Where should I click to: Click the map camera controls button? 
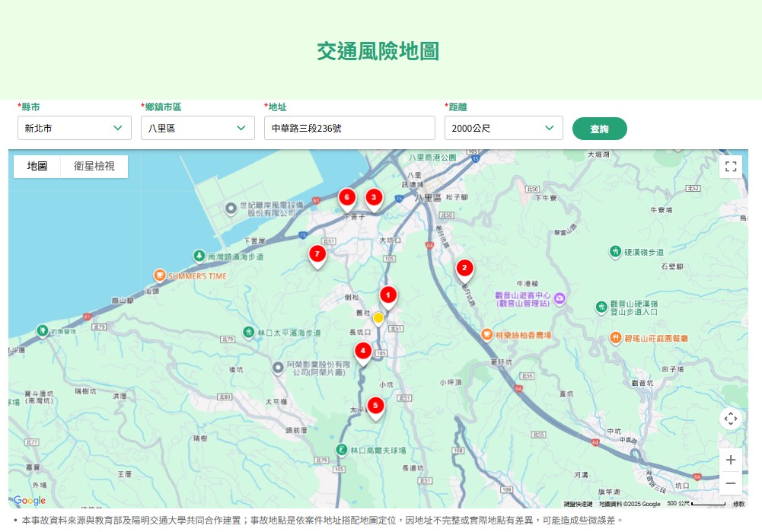730,419
